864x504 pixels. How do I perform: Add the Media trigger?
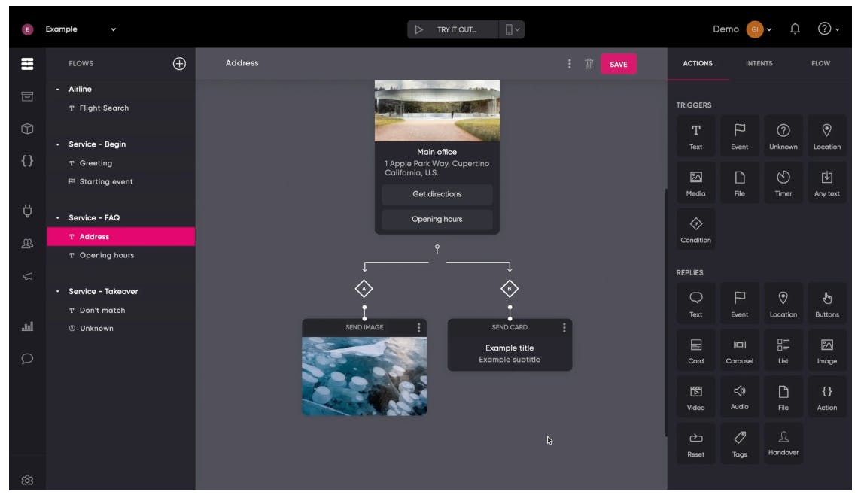pos(695,183)
